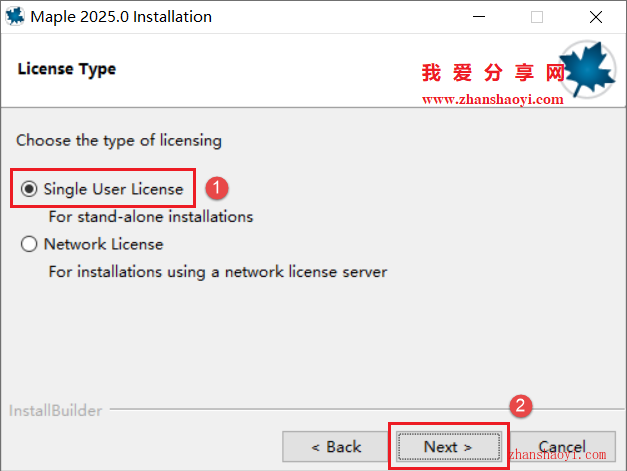This screenshot has width=627, height=471.
Task: Click the InstallBuilder label
Action: [x=56, y=411]
